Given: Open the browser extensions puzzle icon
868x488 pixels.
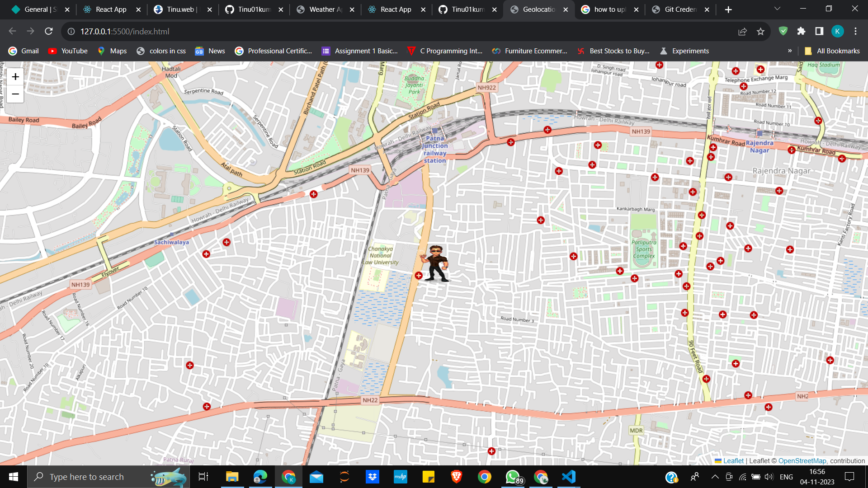Looking at the screenshot, I should (x=801, y=31).
